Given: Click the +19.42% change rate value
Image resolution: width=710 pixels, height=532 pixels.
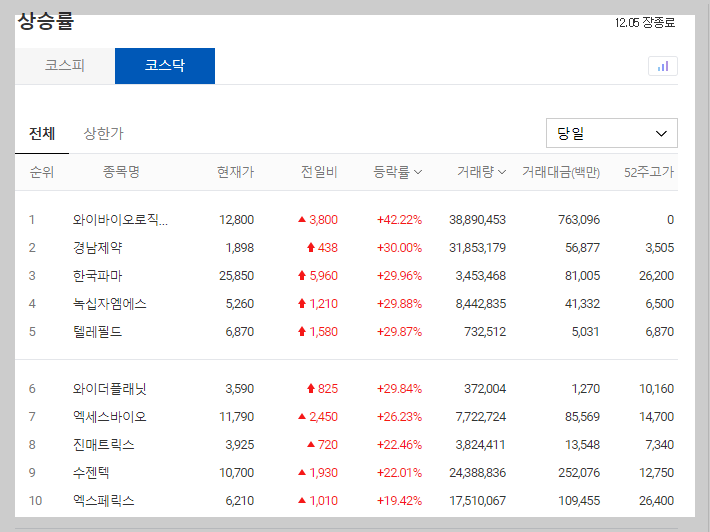Looking at the screenshot, I should tap(399, 501).
